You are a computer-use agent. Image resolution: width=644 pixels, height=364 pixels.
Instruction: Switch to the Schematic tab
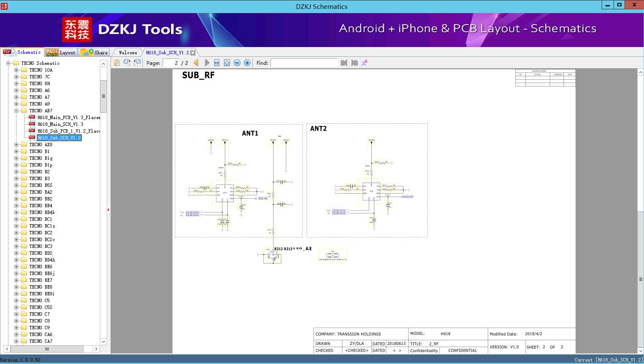point(22,52)
